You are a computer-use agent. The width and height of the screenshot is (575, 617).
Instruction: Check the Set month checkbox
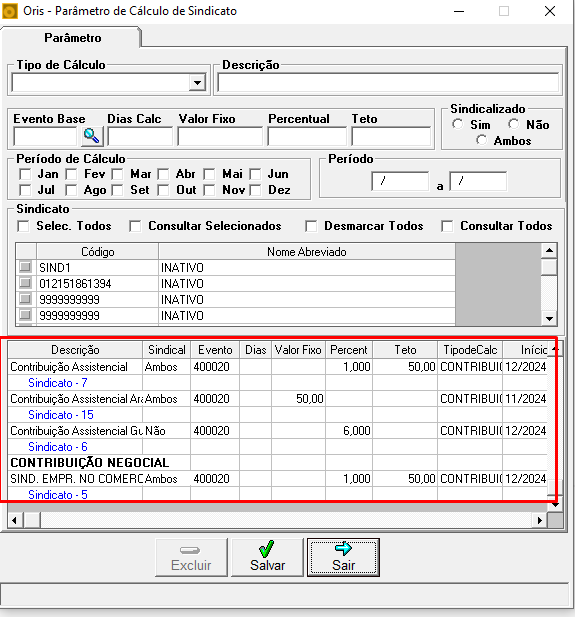tap(117, 190)
